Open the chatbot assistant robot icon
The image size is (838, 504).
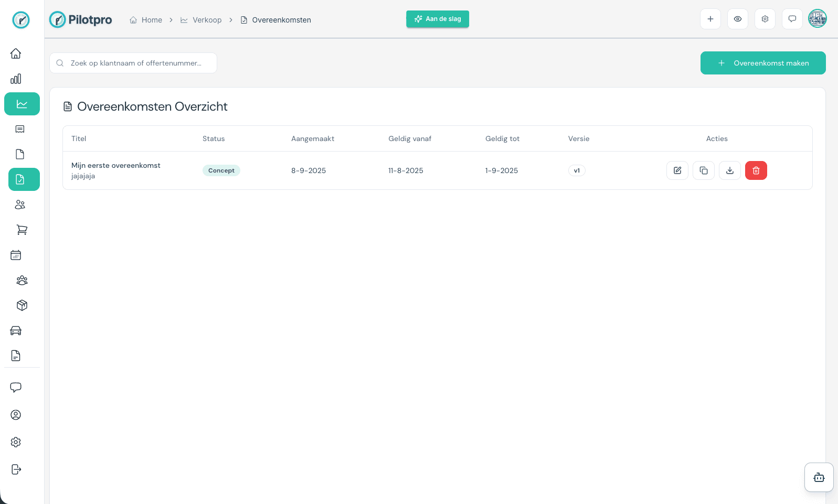pyautogui.click(x=819, y=477)
